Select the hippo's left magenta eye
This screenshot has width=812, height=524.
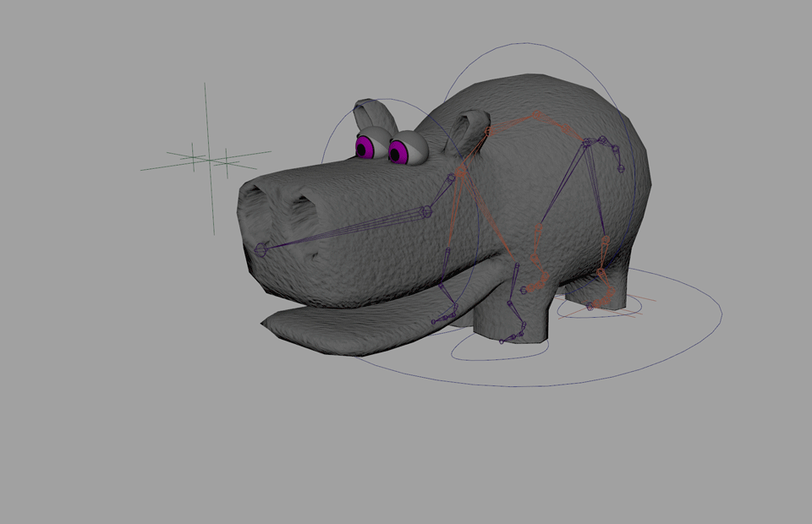point(366,149)
